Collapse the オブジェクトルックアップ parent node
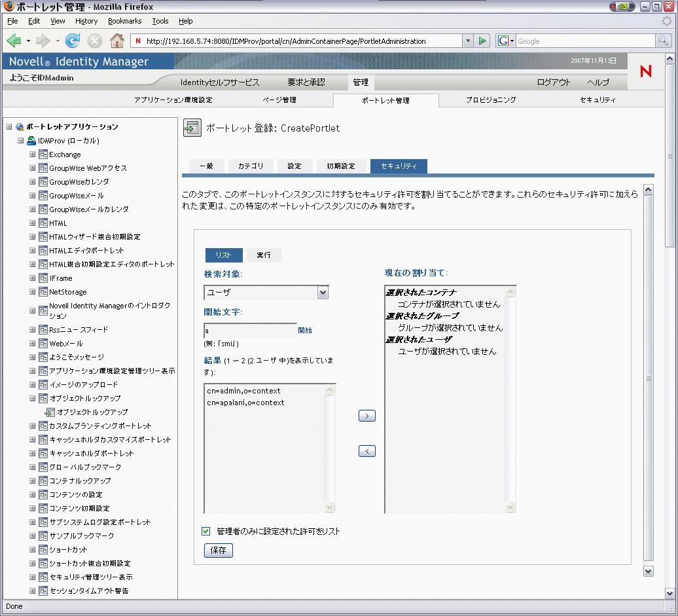This screenshot has width=678, height=616. pyautogui.click(x=33, y=399)
